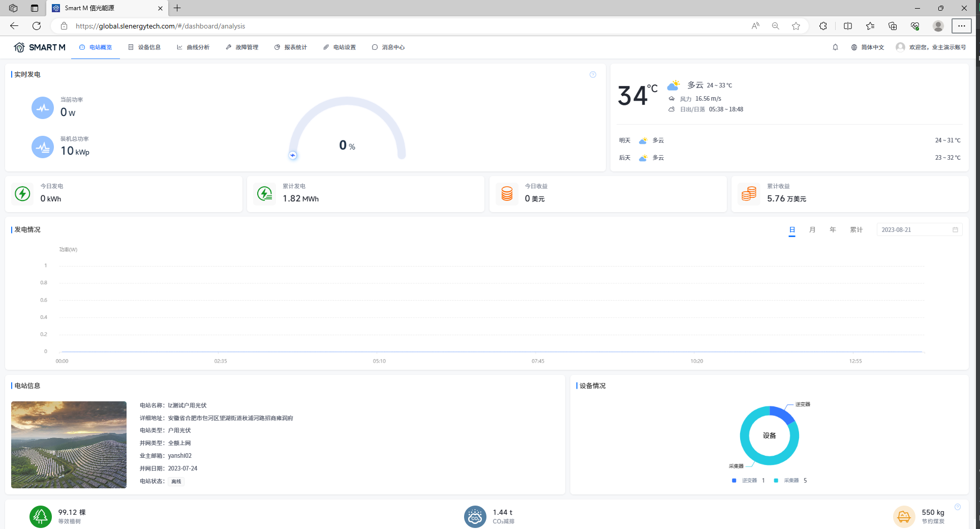Click the power gauge indicator knob
980x529 pixels.
click(293, 155)
